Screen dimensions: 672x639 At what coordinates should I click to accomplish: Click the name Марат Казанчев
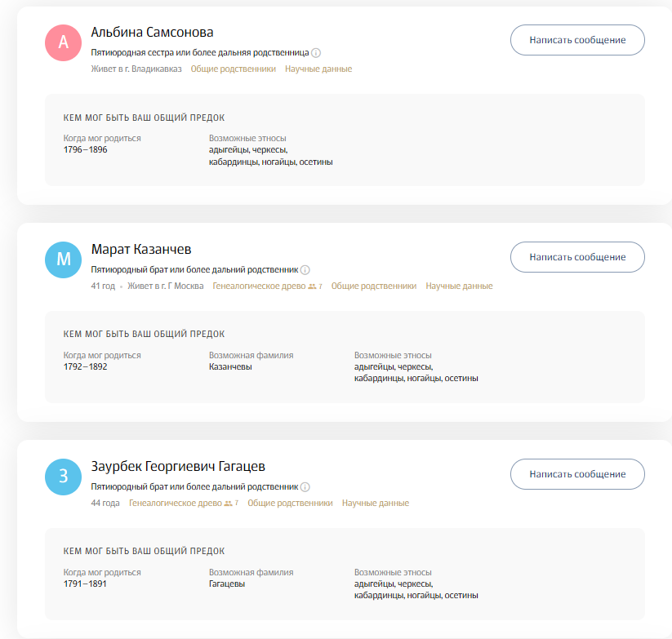pyautogui.click(x=141, y=250)
